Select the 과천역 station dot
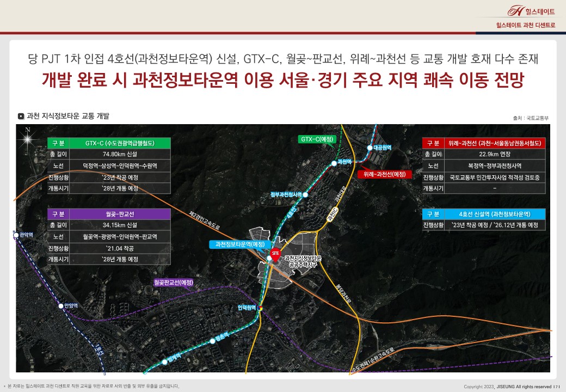566x392 pixels. pyautogui.click(x=334, y=162)
